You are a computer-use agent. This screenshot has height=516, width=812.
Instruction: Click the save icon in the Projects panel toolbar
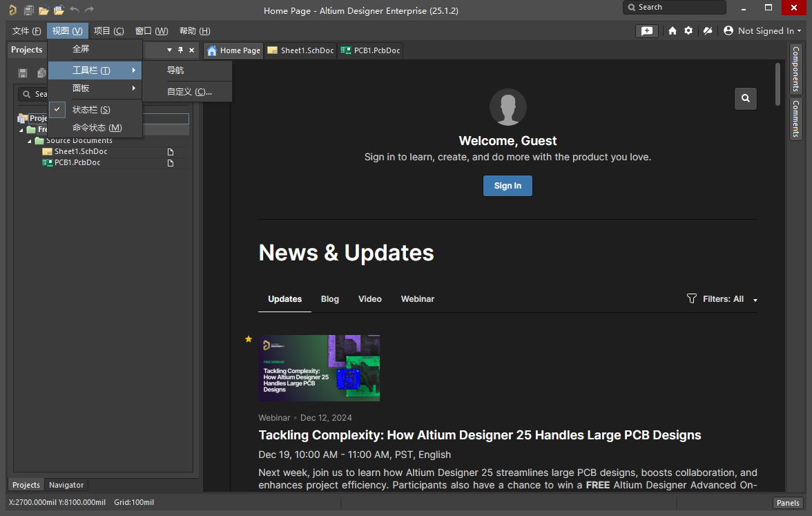23,73
